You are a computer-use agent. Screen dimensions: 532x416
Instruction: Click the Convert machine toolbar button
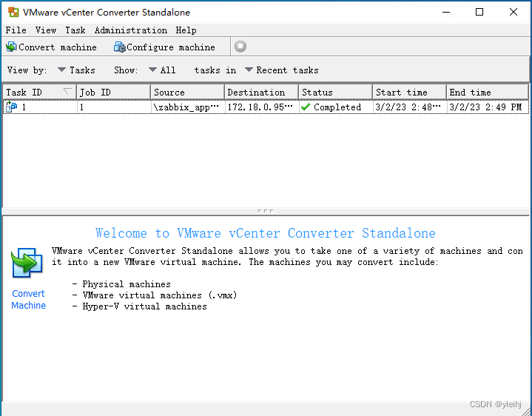[51, 47]
